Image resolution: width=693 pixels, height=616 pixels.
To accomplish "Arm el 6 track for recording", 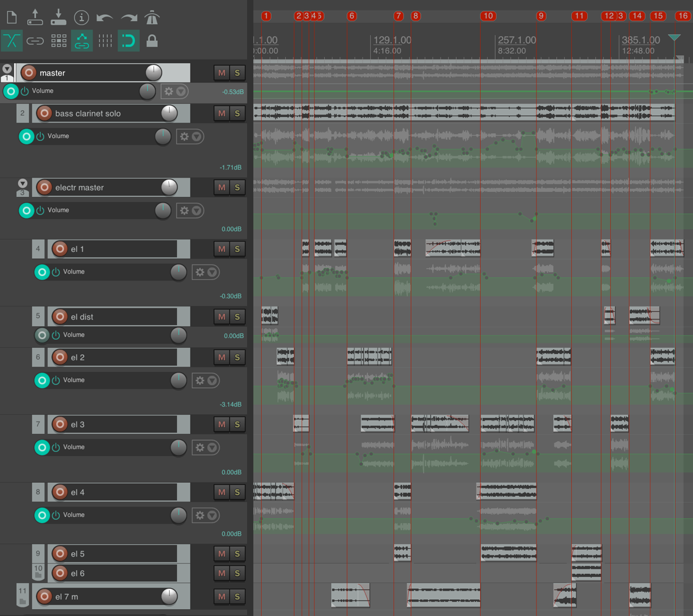I will coord(59,573).
